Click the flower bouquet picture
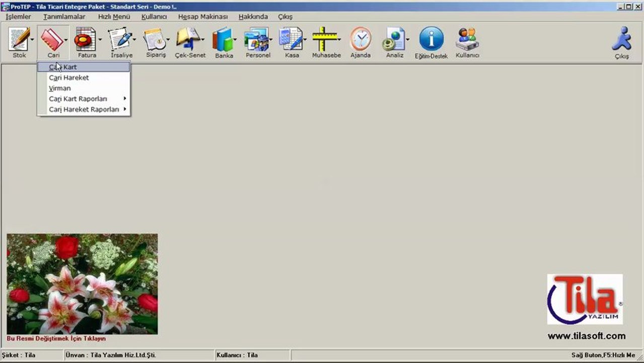644x363 pixels. coord(82,284)
